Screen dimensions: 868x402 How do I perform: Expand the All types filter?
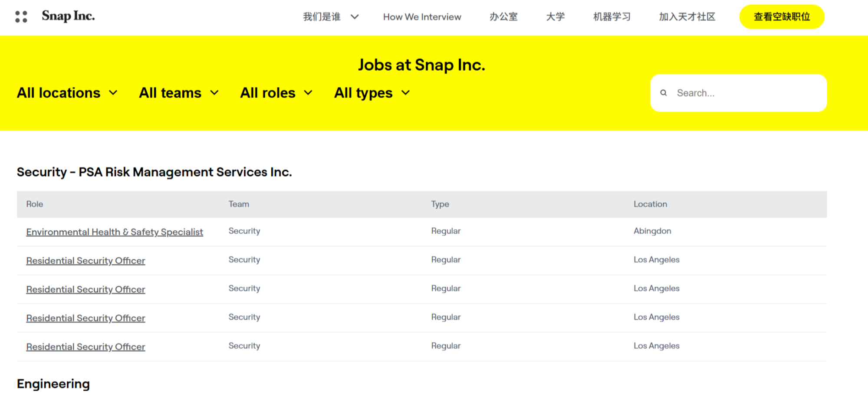(372, 93)
